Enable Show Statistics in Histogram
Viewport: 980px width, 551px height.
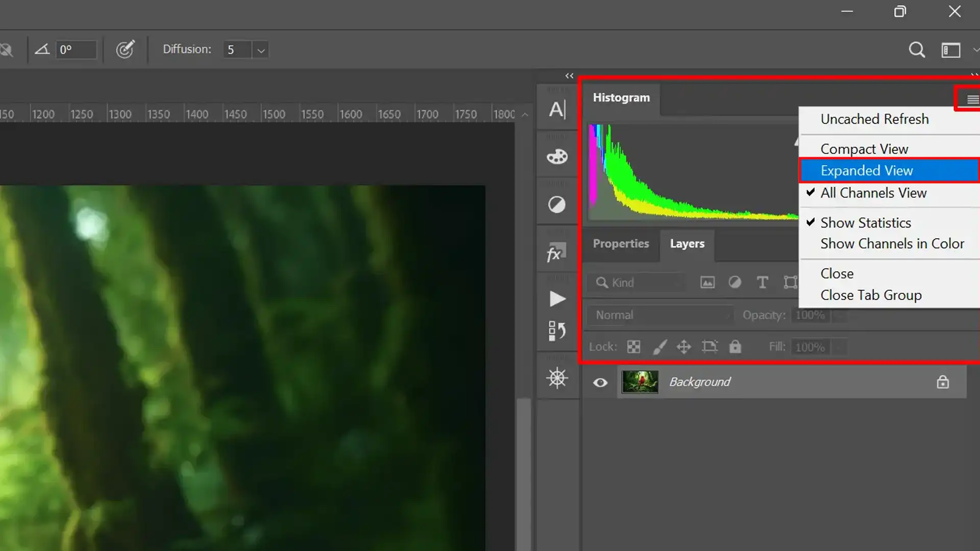pos(865,222)
